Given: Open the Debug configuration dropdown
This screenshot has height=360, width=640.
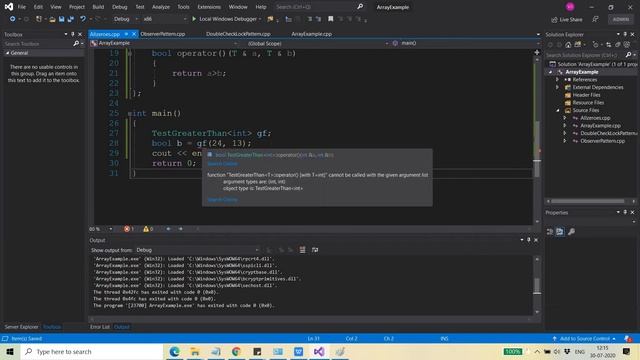Looking at the screenshot, I should (x=125, y=19).
